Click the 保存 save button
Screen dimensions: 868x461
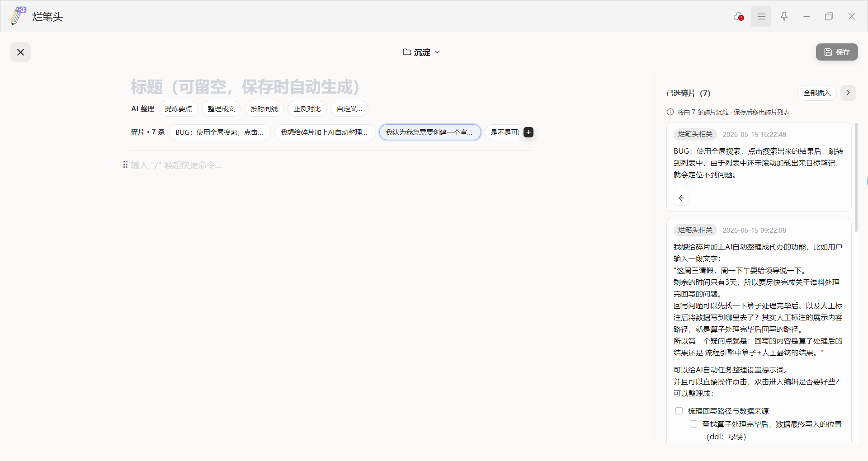837,52
